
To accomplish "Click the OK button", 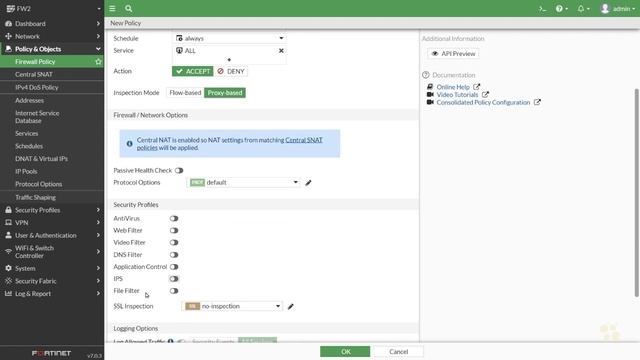I will 345,351.
